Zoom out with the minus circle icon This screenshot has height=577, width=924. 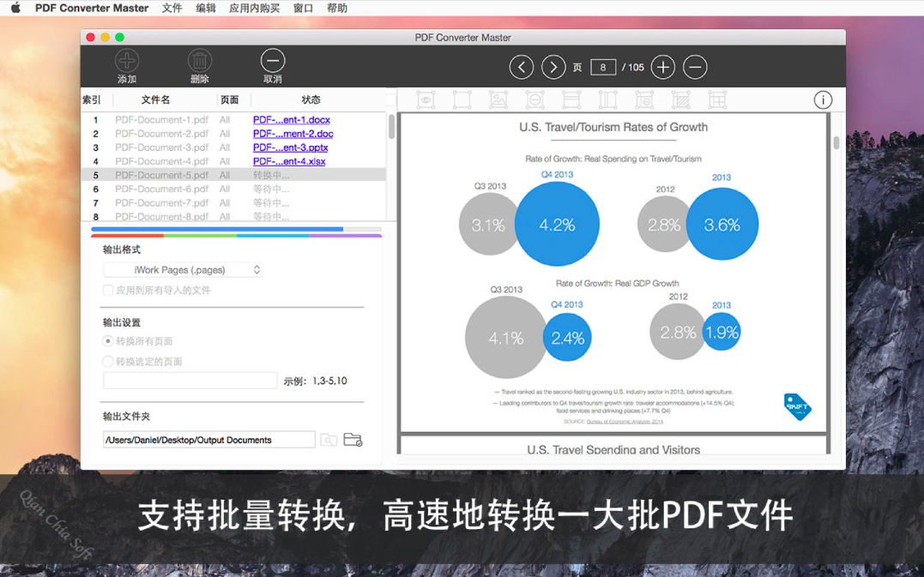(x=695, y=67)
